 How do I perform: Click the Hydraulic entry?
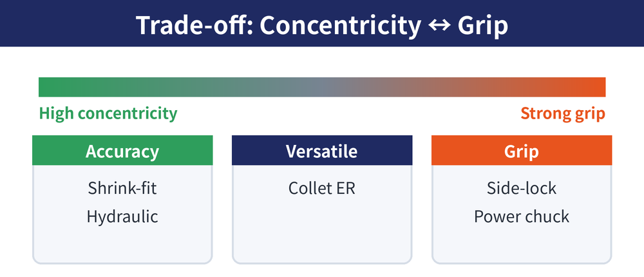[x=122, y=216]
